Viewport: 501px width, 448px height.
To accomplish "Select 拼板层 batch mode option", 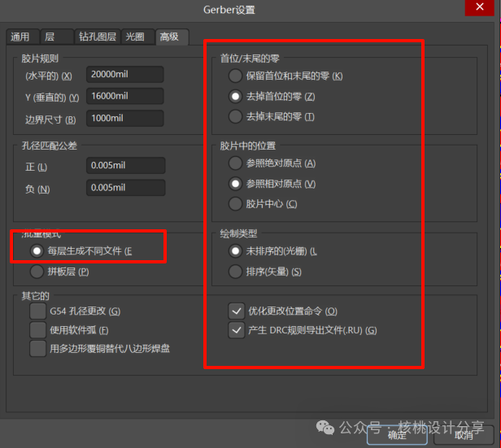I will point(37,271).
